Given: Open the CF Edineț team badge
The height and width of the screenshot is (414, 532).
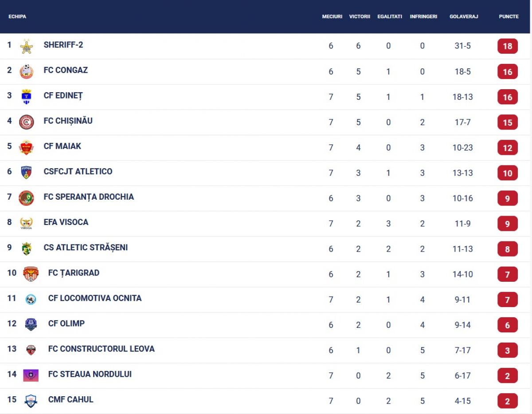Looking at the screenshot, I should [x=27, y=97].
